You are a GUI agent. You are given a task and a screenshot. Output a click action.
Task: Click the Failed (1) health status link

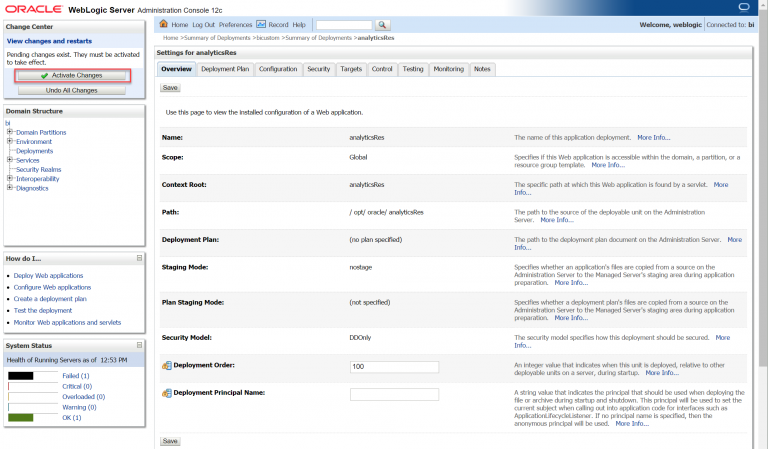(77, 376)
